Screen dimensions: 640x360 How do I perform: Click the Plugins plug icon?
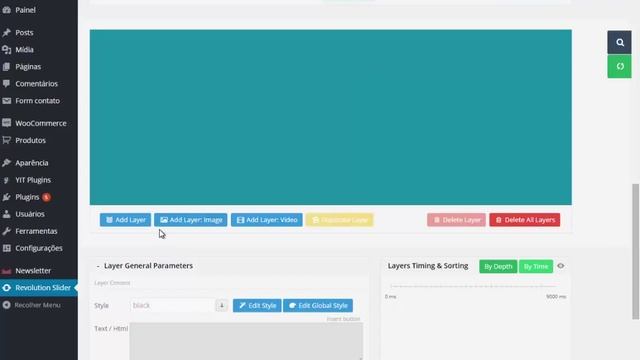(7, 197)
